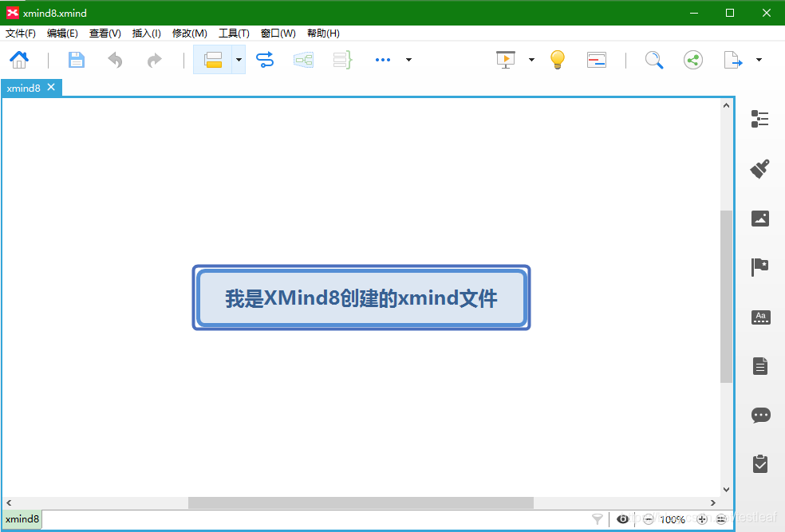Insert a topic with toolbar button
This screenshot has width=785, height=532.
coord(213,60)
